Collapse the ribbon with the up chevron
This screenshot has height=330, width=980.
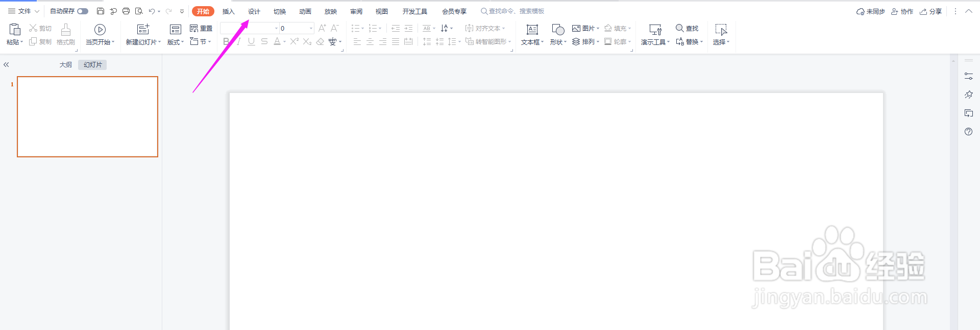tap(969, 11)
